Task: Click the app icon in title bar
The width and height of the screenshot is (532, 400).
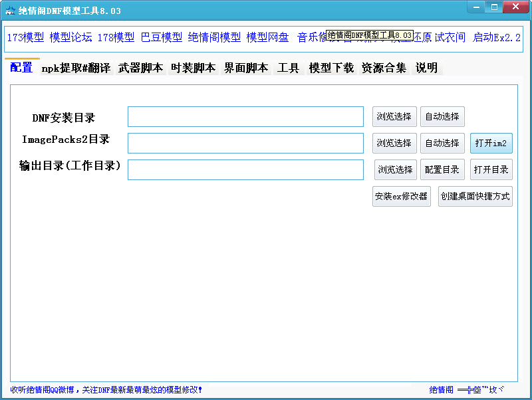Action: tap(10, 11)
